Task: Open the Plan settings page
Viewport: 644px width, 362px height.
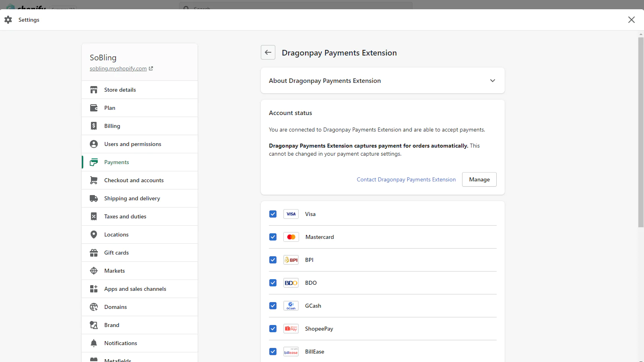Action: (140, 108)
